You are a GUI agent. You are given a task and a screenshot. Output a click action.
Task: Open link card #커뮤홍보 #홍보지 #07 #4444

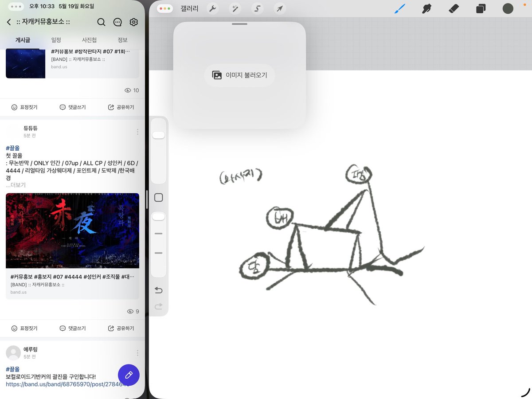72,284
